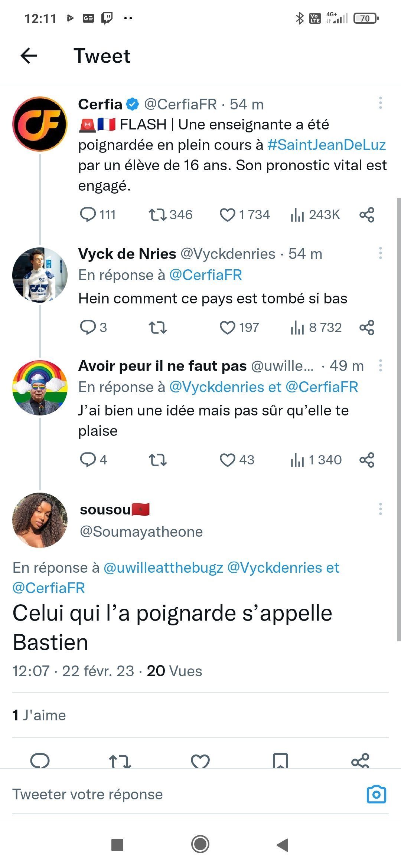Retweet the Cerfia FLASH tweet
Image resolution: width=401 pixels, height=868 pixels.
point(157,215)
